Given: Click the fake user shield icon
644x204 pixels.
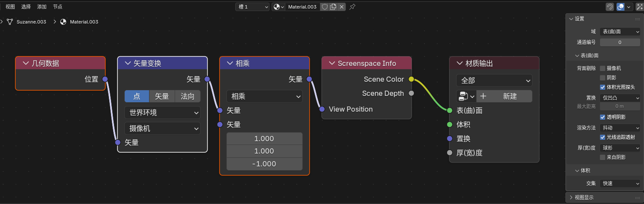Looking at the screenshot, I should pos(325,7).
